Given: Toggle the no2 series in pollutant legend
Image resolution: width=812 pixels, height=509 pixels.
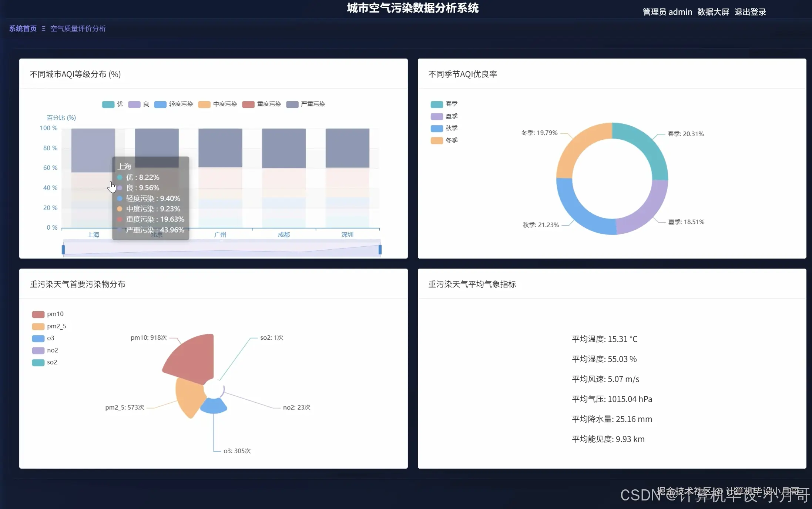Looking at the screenshot, I should [37, 350].
